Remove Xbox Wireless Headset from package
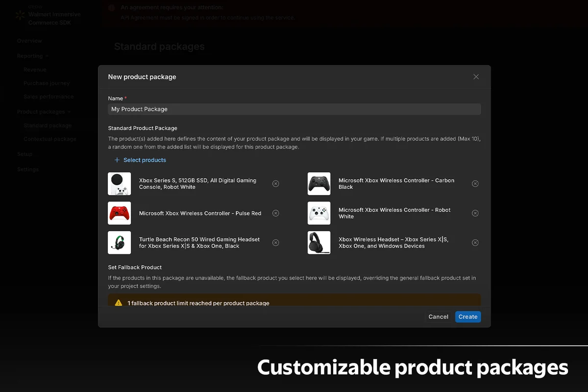This screenshot has height=392, width=588. tap(475, 243)
